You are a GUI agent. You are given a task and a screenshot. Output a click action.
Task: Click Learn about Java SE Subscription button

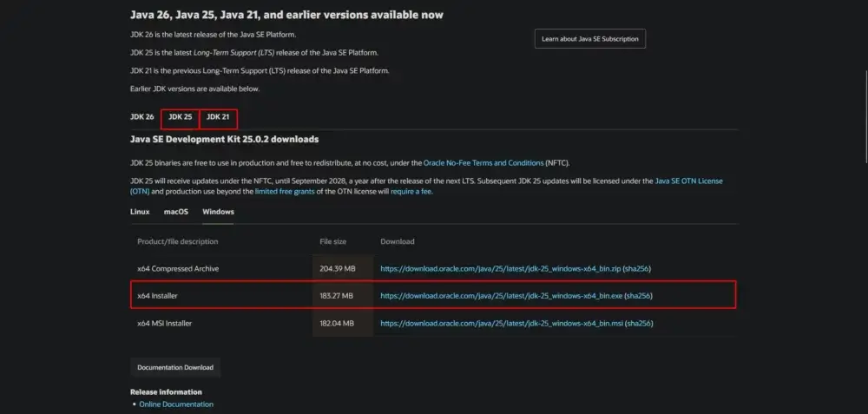pos(589,39)
